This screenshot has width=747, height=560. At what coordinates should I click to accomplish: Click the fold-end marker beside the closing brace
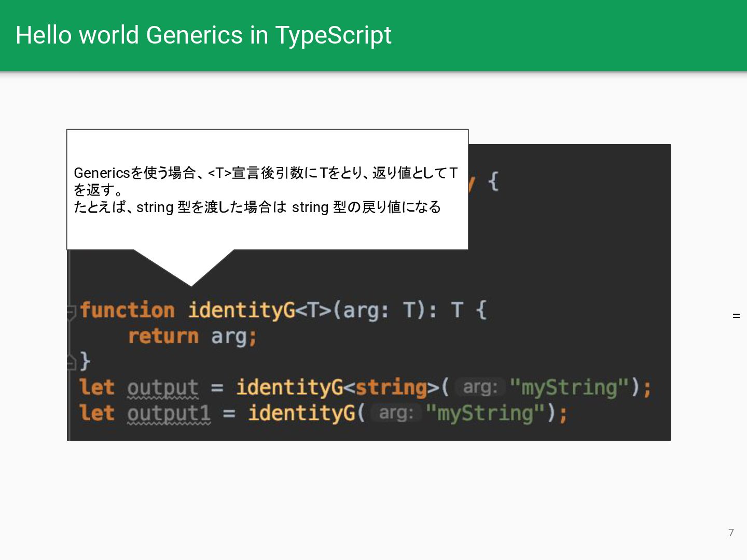pyautogui.click(x=72, y=361)
